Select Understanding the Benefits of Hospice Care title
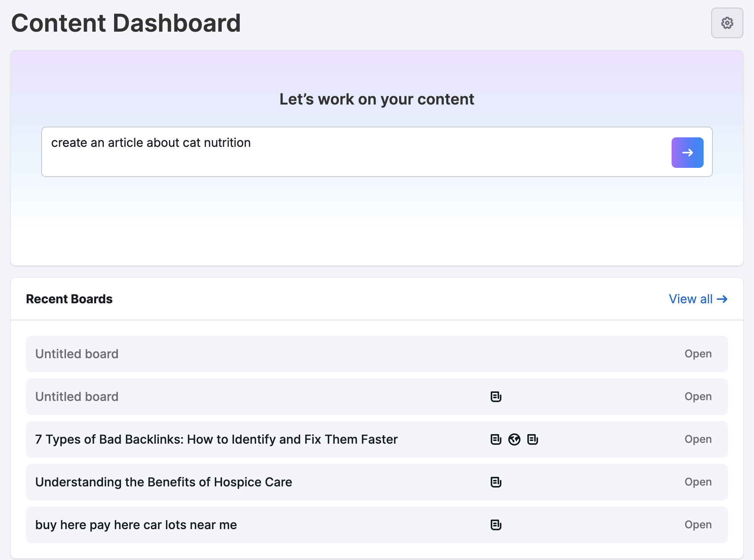The height and width of the screenshot is (560, 754). pyautogui.click(x=163, y=482)
